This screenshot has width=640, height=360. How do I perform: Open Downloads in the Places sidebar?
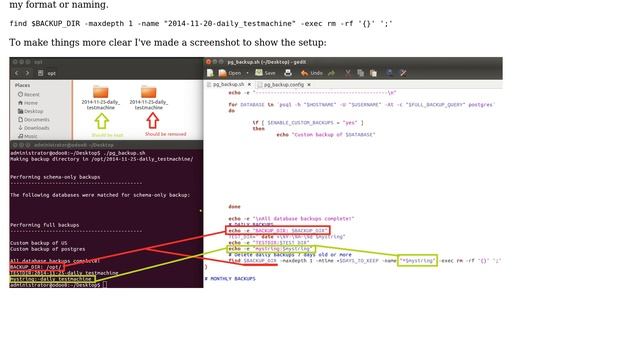coord(33,128)
